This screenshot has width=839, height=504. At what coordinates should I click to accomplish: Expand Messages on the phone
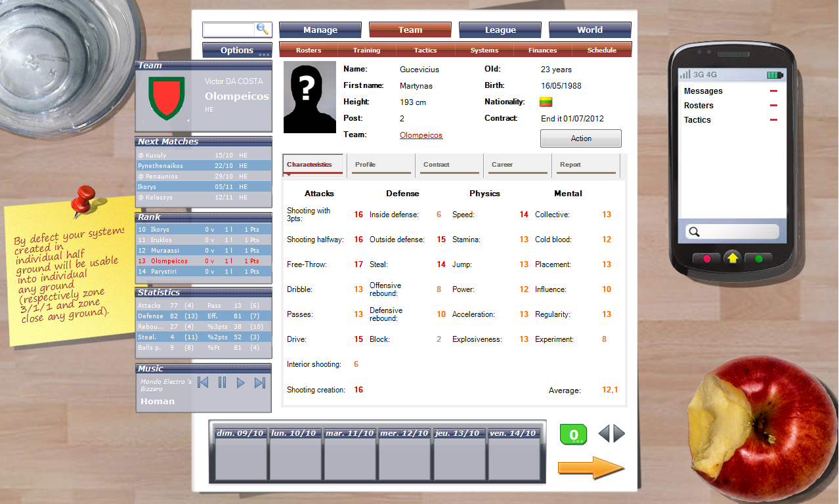click(x=773, y=91)
